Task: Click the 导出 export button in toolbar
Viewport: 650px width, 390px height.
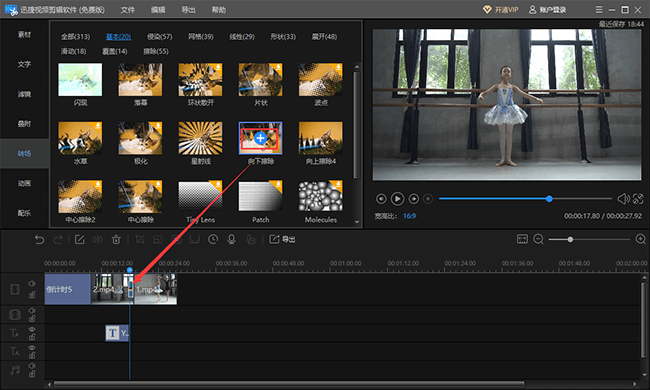Action: pyautogui.click(x=282, y=240)
